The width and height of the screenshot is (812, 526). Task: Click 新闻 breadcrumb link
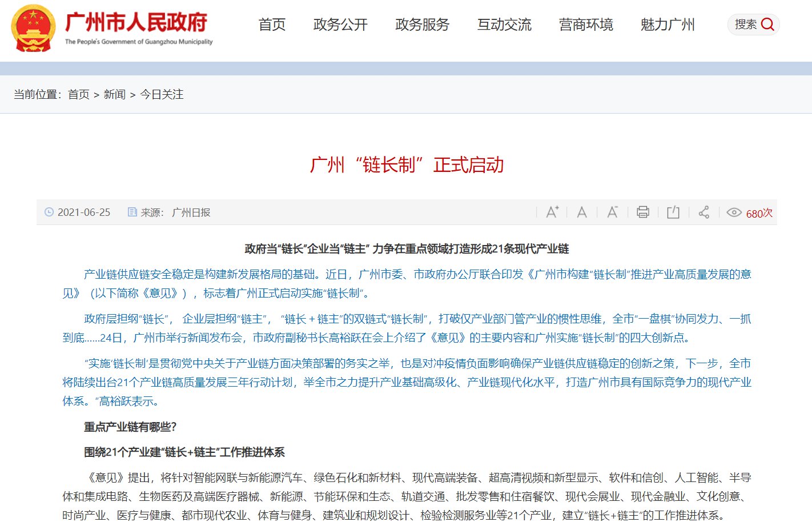tap(115, 94)
